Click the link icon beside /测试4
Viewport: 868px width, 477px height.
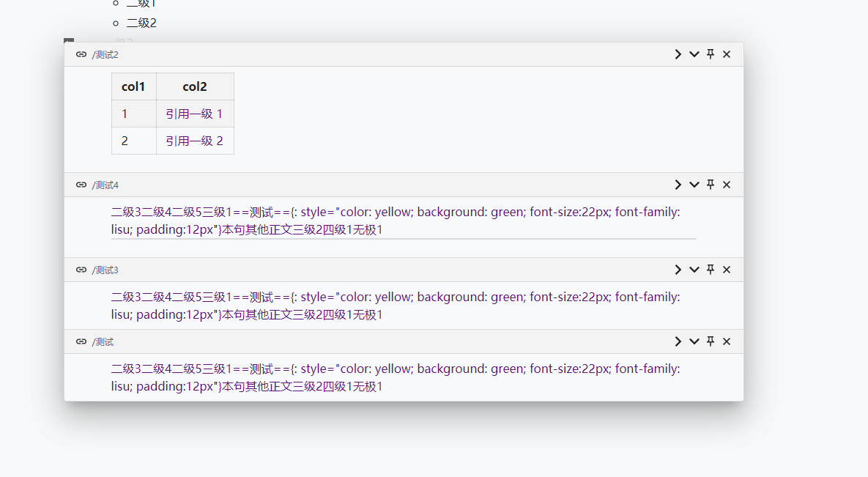[x=81, y=185]
